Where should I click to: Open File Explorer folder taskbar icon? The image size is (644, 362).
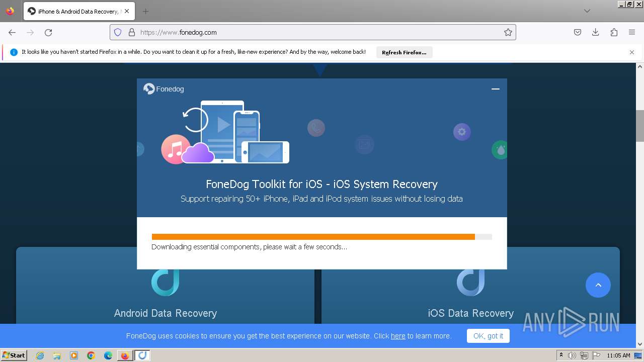coord(57,355)
